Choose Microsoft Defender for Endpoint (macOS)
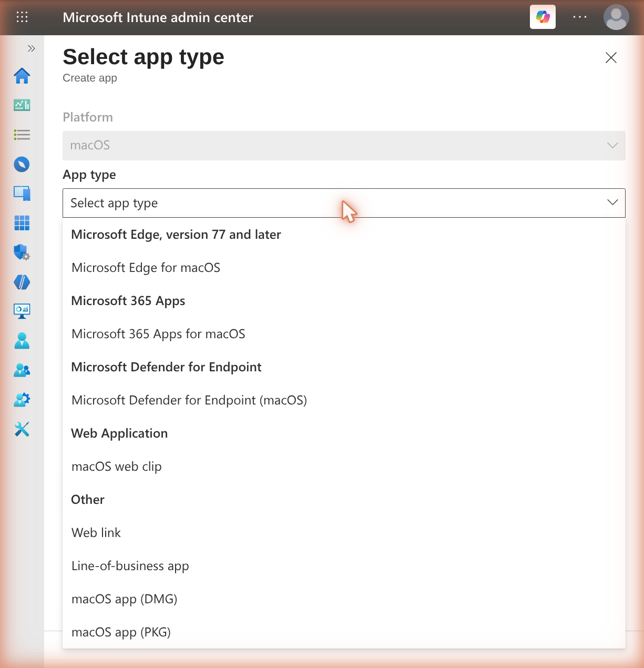This screenshot has width=644, height=668. point(344,400)
